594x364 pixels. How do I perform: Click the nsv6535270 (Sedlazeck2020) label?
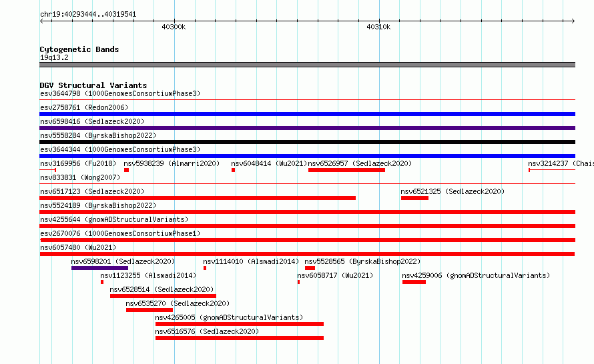pyautogui.click(x=178, y=303)
